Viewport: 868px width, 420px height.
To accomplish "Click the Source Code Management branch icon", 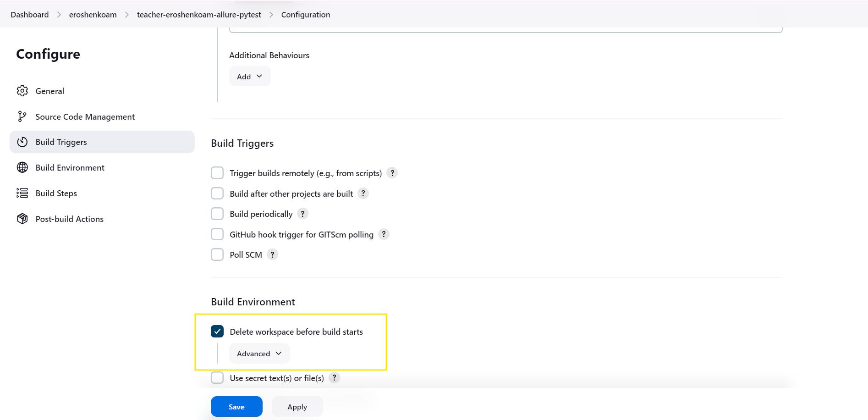I will click(x=22, y=116).
